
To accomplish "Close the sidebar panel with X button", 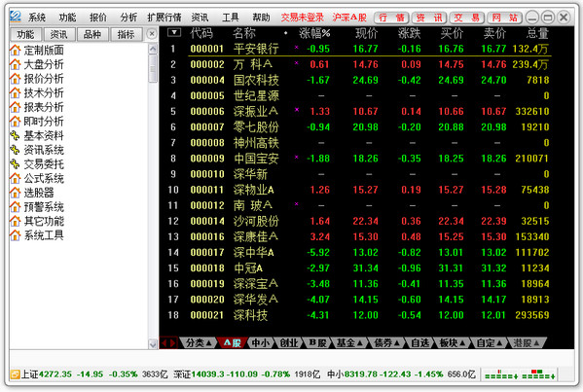I will 152,34.
